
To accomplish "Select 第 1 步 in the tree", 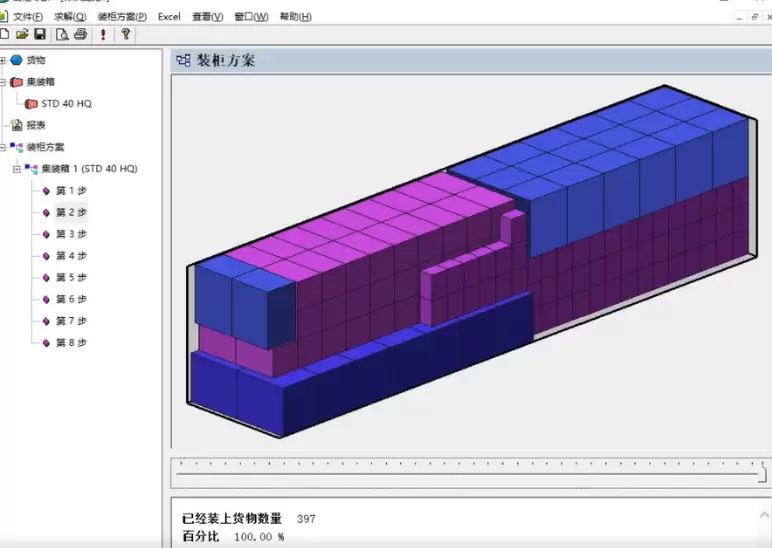I will coord(71,191).
